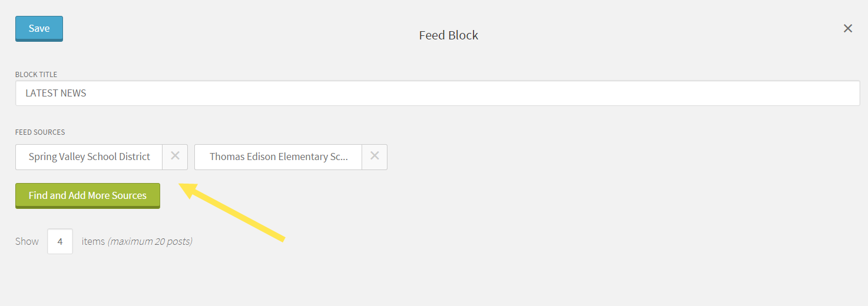Click the maximum 20 posts hint text
This screenshot has height=306, width=868.
150,241
